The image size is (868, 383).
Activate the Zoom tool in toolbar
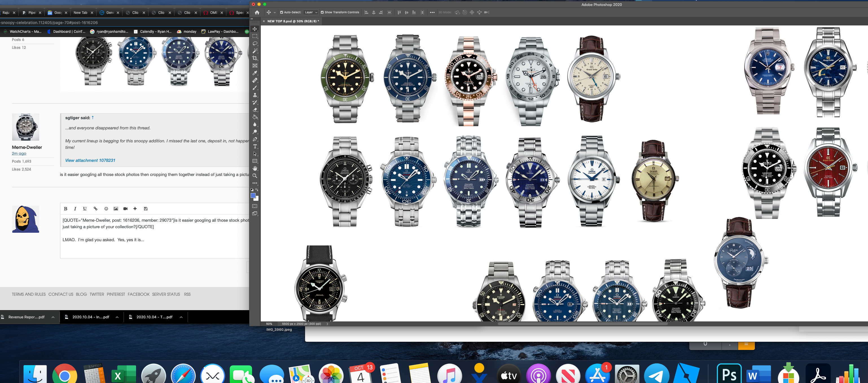(255, 176)
